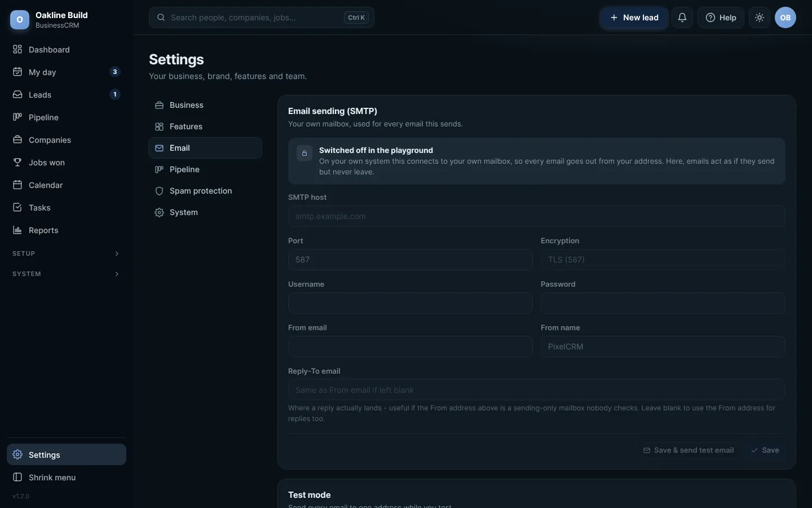This screenshot has width=812, height=508.
Task: Click the Username input field
Action: tap(411, 303)
